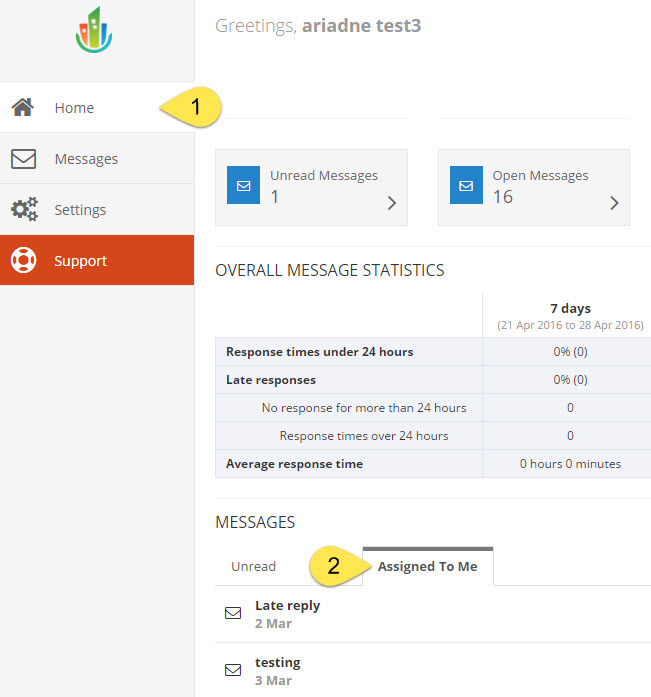This screenshot has width=651, height=697.
Task: Select the Home label in sidebar
Action: [74, 108]
